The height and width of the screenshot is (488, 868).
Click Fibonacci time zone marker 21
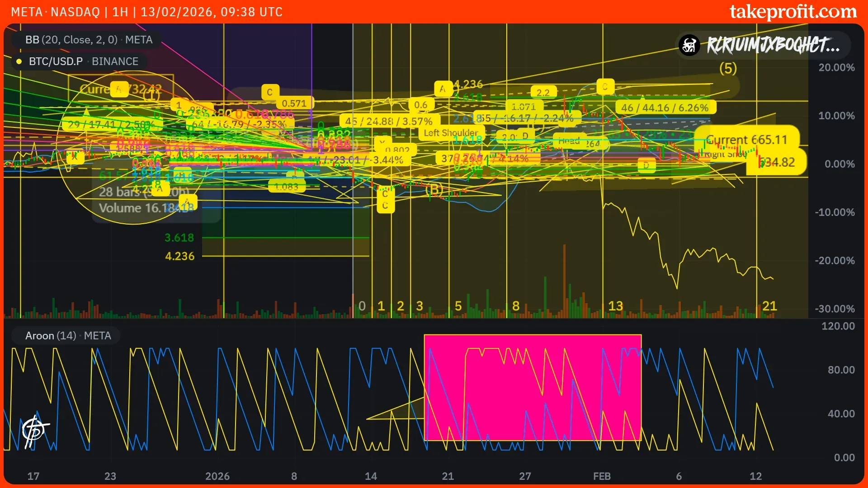click(769, 306)
